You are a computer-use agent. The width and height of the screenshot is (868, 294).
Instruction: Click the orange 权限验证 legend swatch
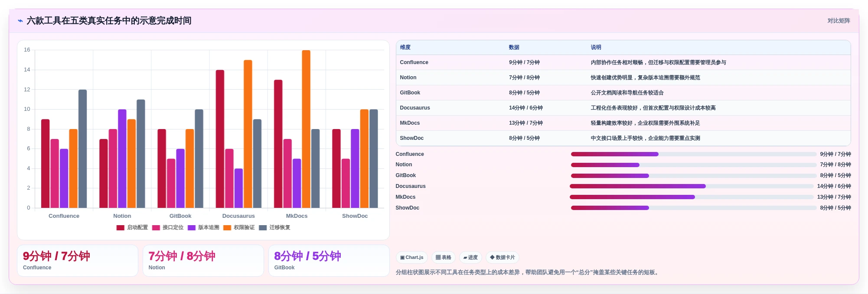tap(227, 228)
